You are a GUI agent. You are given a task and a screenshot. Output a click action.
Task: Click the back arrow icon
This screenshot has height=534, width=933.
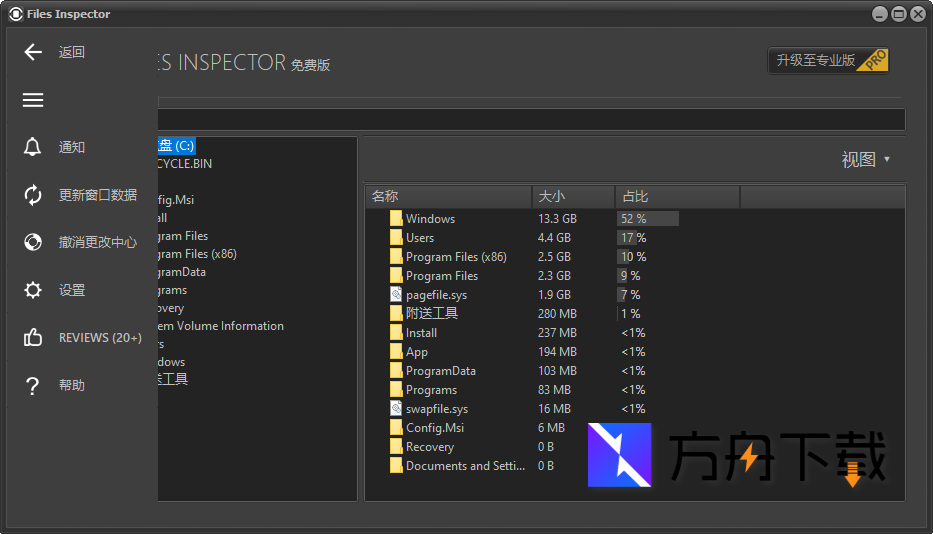coord(33,52)
